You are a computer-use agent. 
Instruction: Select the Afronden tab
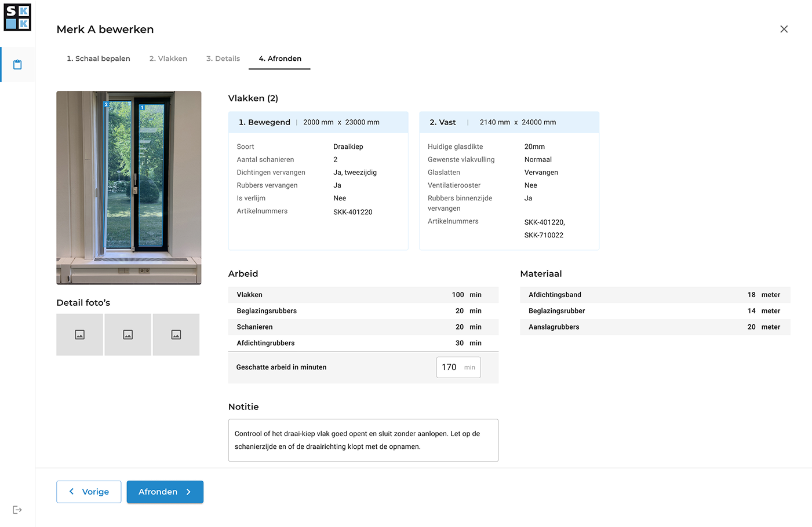point(280,58)
